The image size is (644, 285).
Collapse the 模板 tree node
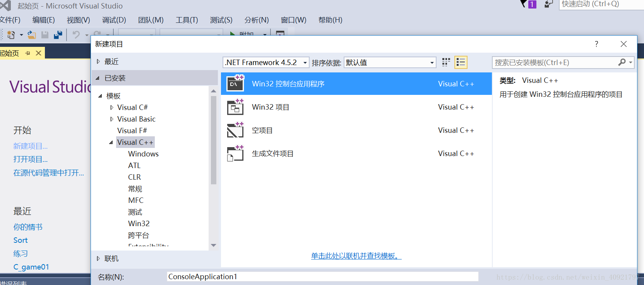[x=100, y=96]
